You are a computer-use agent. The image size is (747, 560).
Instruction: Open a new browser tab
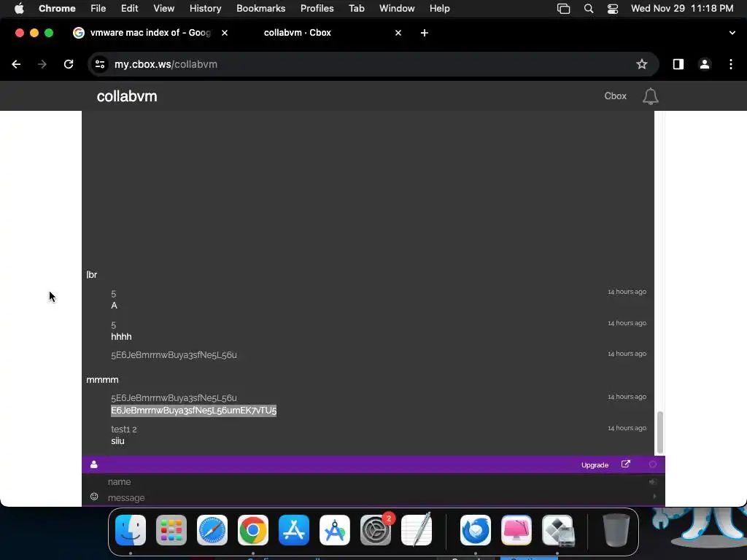424,33
